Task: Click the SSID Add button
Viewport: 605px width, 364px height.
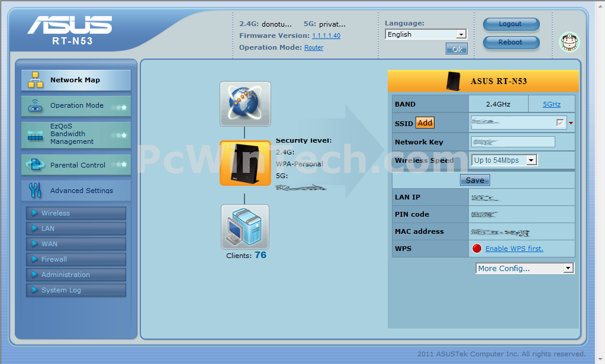Action: point(425,123)
